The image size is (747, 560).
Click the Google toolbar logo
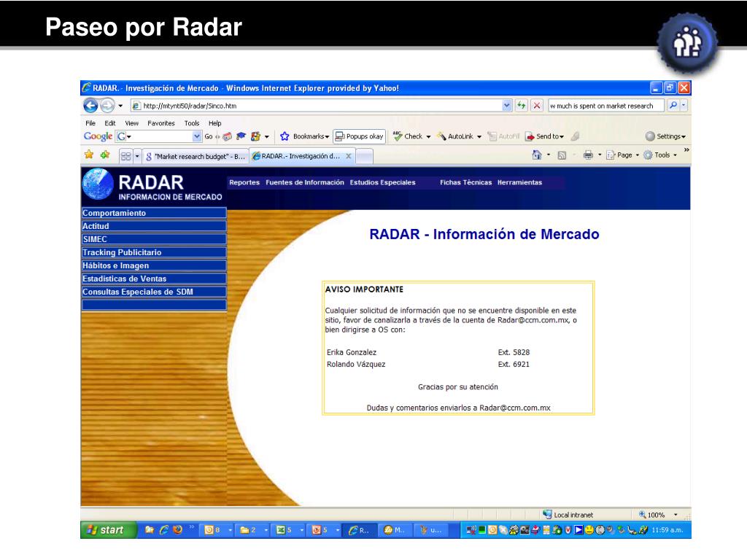click(98, 136)
